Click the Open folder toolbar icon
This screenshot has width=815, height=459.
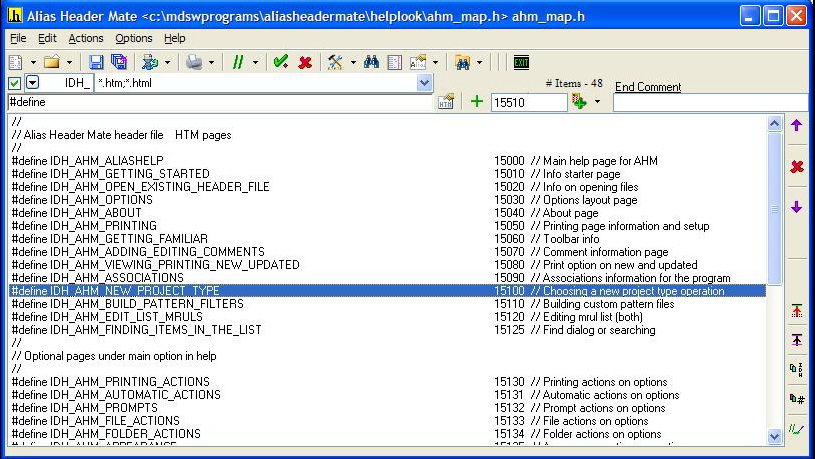[51, 62]
